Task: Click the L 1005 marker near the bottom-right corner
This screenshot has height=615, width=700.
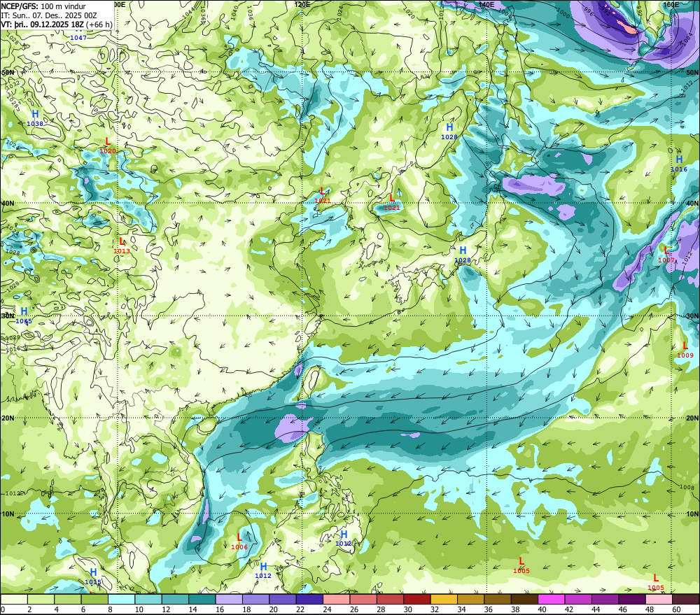Action: pos(656,582)
